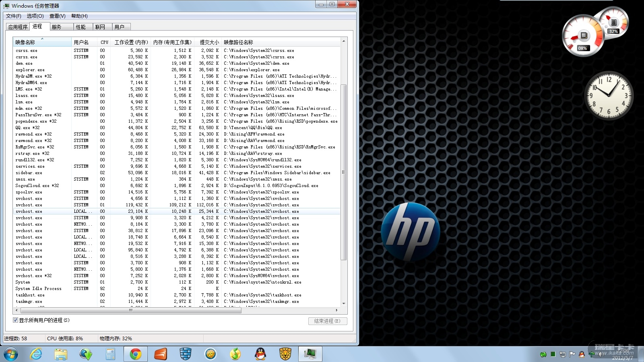The height and width of the screenshot is (362, 644).
Task: Sort by the 映像路径名称 column header
Action: click(281, 42)
